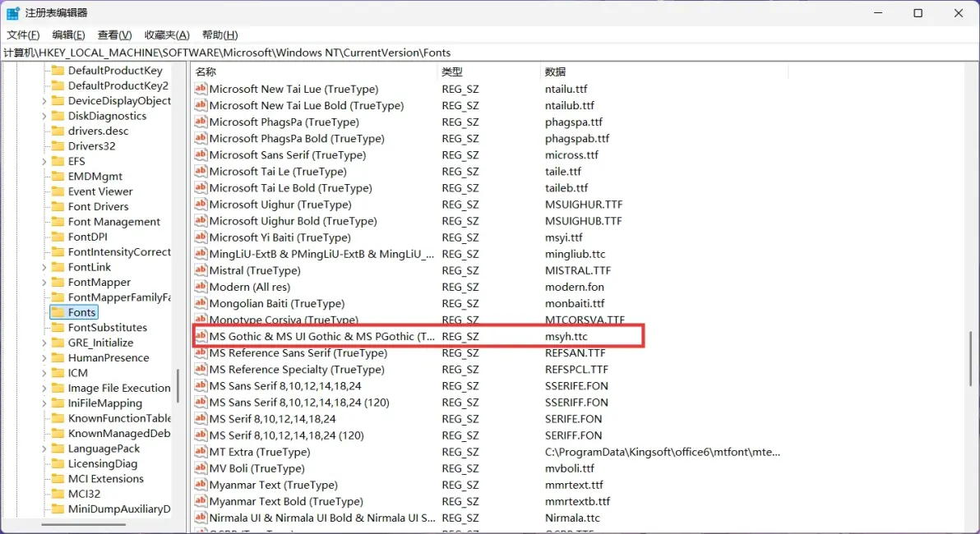The width and height of the screenshot is (980, 534).
Task: Expand the DeviceDisplayObject tree node
Action: [44, 101]
